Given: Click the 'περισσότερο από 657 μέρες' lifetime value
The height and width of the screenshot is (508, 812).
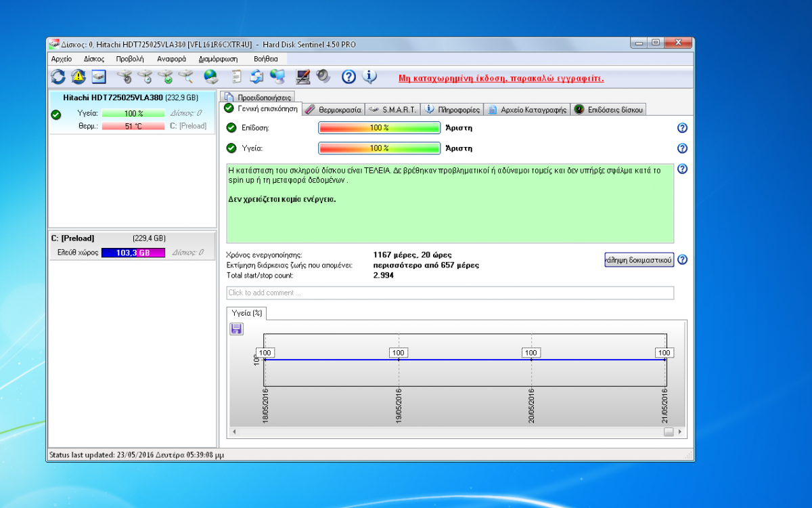Looking at the screenshot, I should pyautogui.click(x=426, y=266).
